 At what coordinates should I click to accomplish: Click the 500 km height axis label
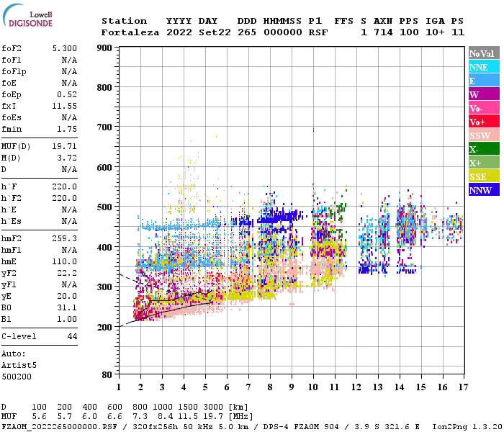pos(104,207)
